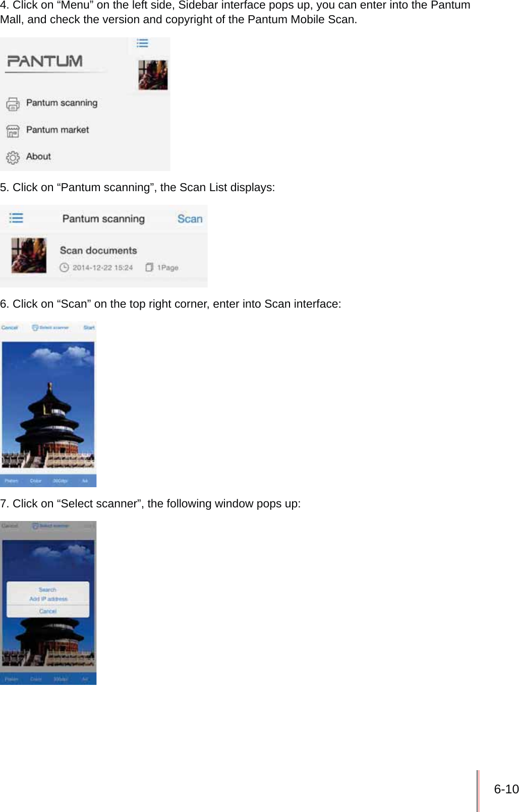Choose Add IP address in the popup
This screenshot has width=519, height=812.
(48, 599)
